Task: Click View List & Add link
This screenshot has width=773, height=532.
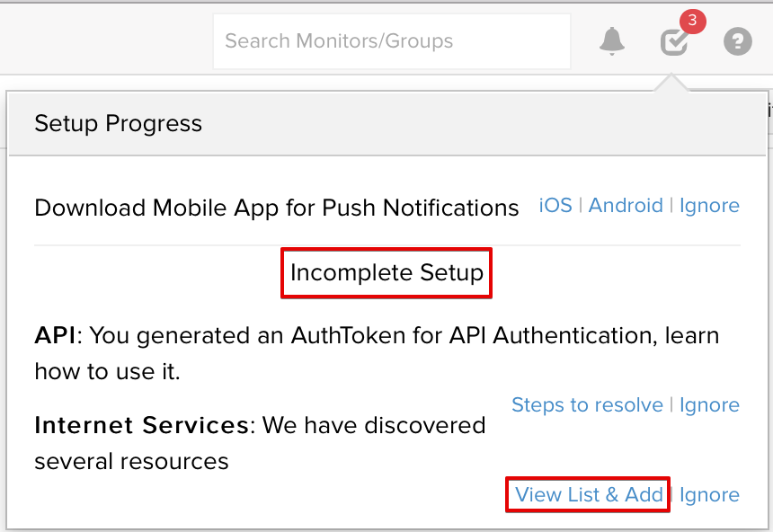Action: click(589, 494)
